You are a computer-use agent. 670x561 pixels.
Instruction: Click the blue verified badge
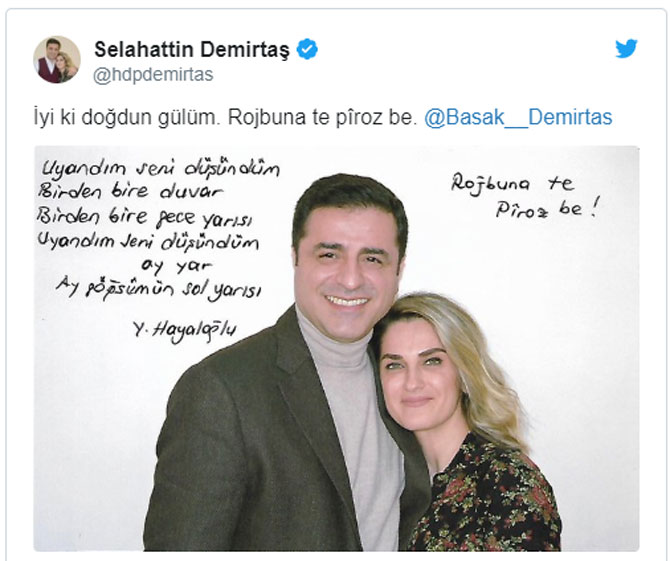pos(307,49)
